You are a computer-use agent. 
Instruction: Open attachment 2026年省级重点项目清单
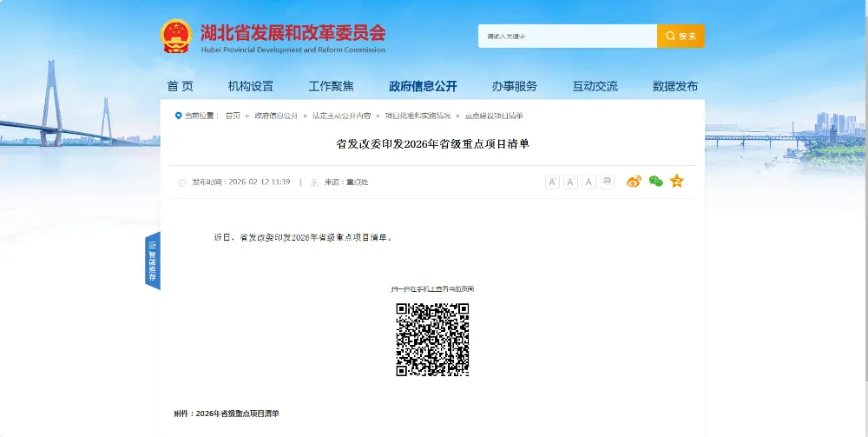pos(238,414)
